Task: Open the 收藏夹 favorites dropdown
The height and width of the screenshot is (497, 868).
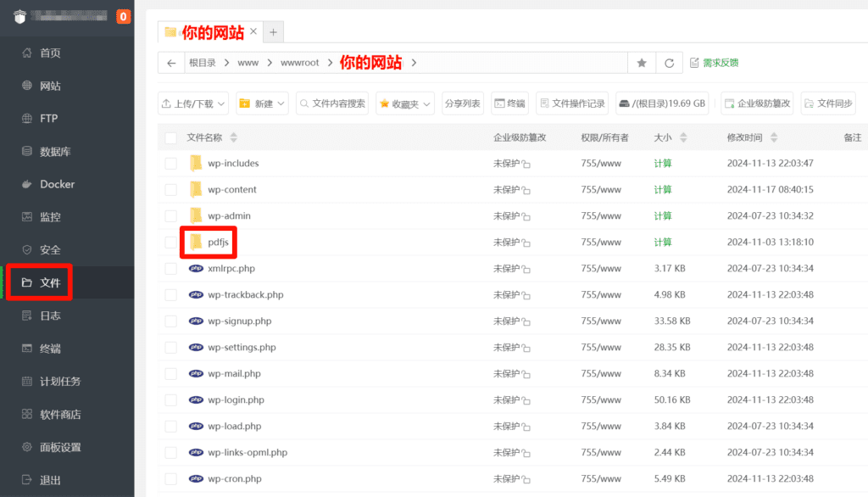Action: click(x=404, y=103)
